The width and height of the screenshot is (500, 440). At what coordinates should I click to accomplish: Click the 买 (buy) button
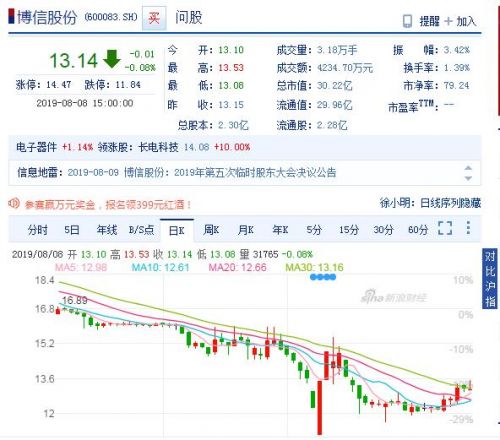click(154, 18)
